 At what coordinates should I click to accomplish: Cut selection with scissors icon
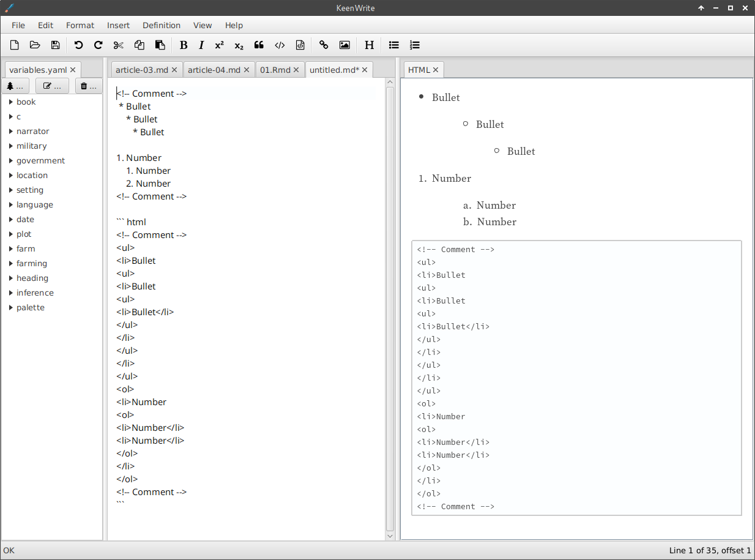(x=119, y=45)
